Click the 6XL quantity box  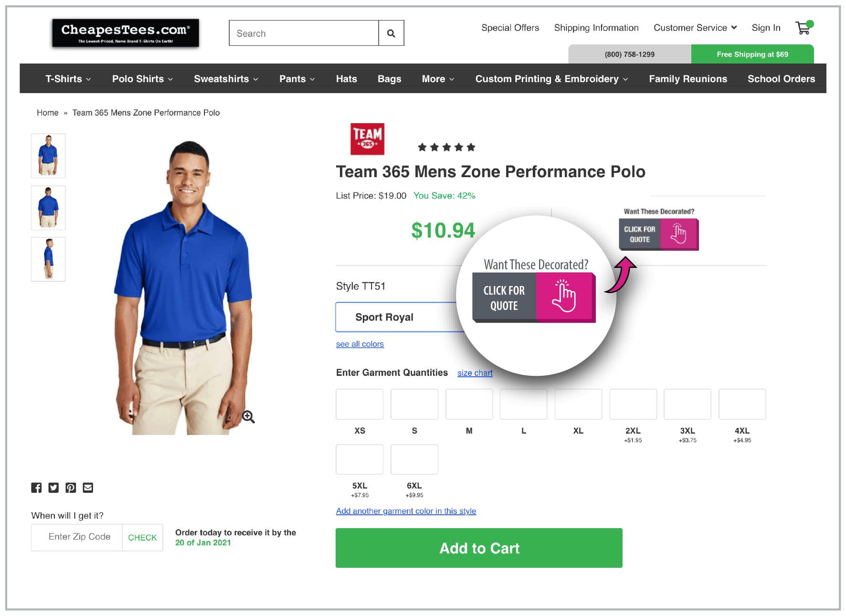[414, 459]
